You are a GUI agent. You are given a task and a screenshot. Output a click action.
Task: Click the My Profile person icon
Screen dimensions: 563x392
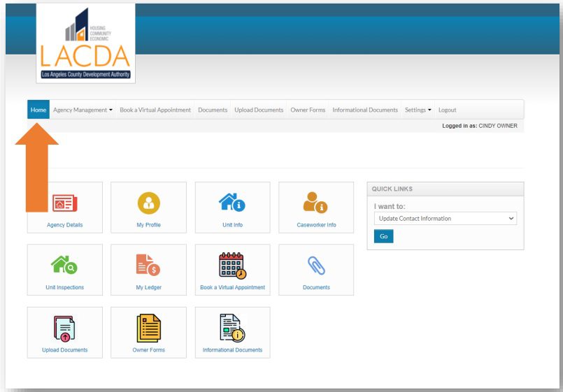coord(148,203)
